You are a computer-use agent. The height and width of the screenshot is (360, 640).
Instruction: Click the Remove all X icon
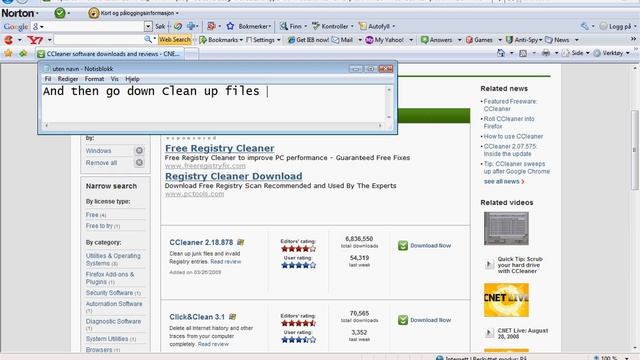pyautogui.click(x=139, y=163)
